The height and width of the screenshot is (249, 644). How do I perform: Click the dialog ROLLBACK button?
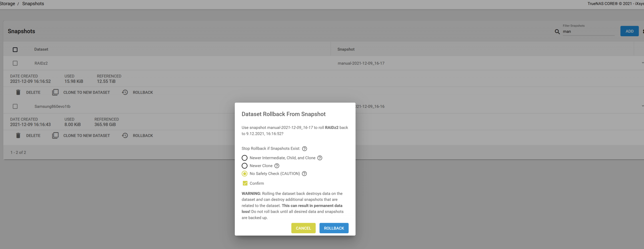[x=334, y=228]
